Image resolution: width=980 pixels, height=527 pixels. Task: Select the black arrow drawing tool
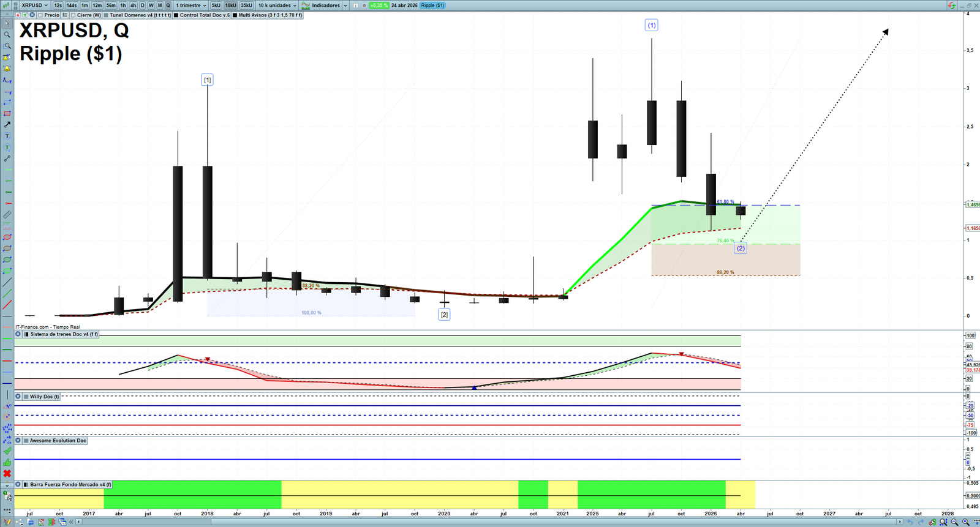7,124
